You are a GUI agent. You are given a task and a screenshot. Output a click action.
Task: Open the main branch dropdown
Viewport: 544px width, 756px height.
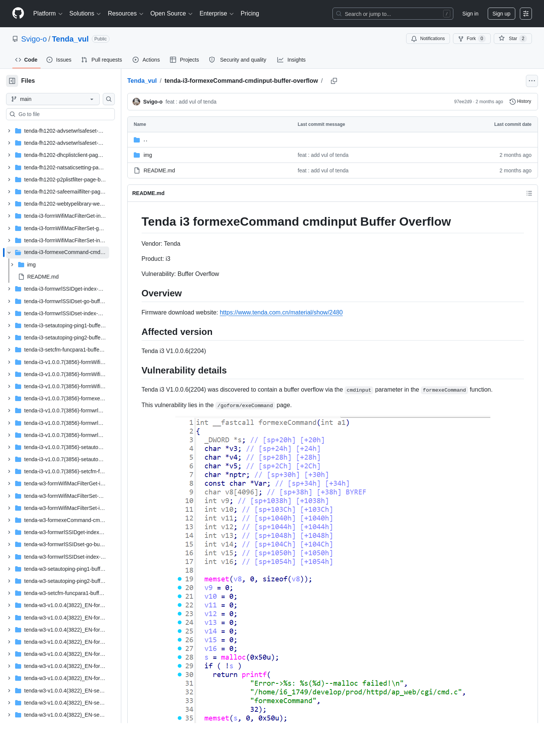point(53,99)
